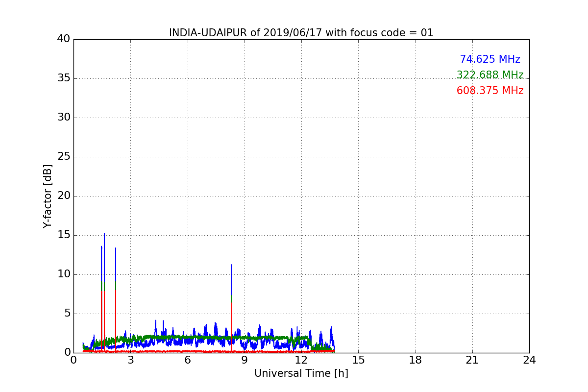Click the x-axis tick label 18
The height and width of the screenshot is (392, 588).
pyautogui.click(x=416, y=360)
